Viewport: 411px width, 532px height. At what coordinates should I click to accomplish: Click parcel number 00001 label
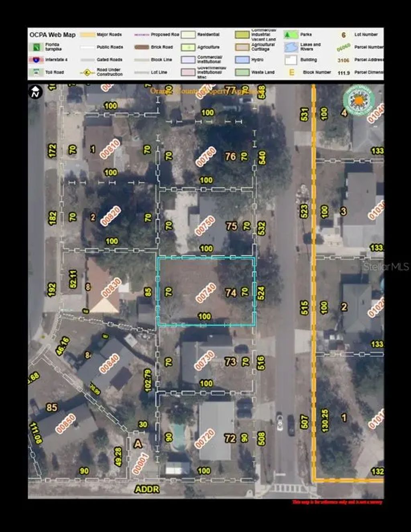click(140, 464)
